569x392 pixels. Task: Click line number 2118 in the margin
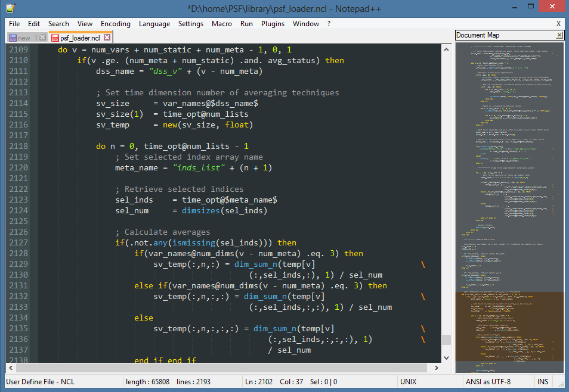[18, 146]
